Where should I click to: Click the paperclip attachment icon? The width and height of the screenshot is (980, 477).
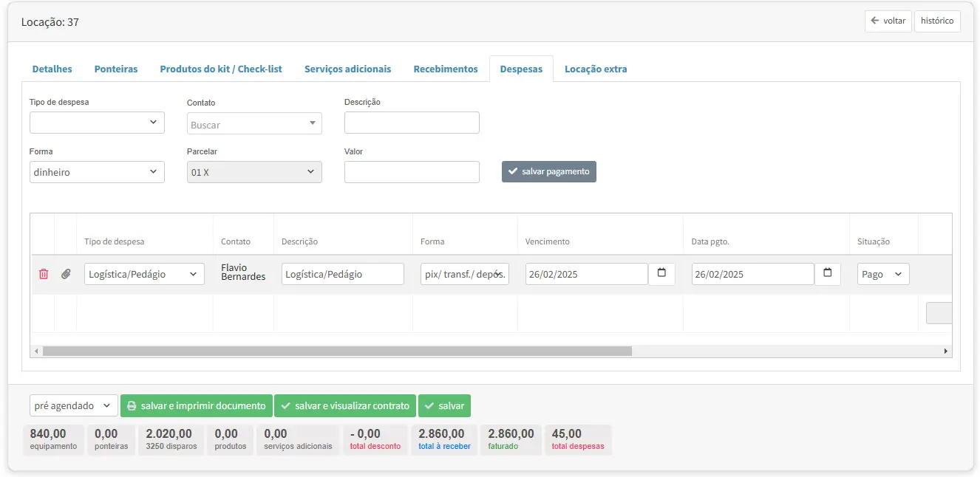pos(66,274)
